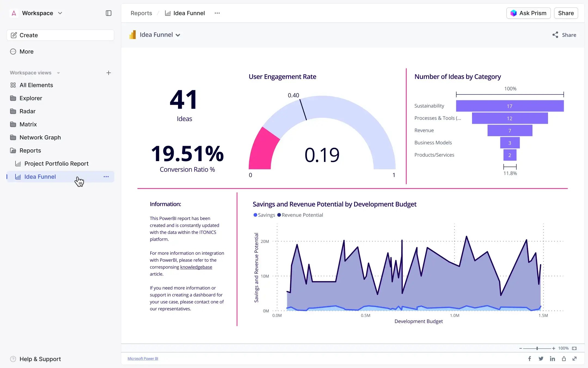Share report on Facebook
The width and height of the screenshot is (588, 368).
[x=529, y=359]
